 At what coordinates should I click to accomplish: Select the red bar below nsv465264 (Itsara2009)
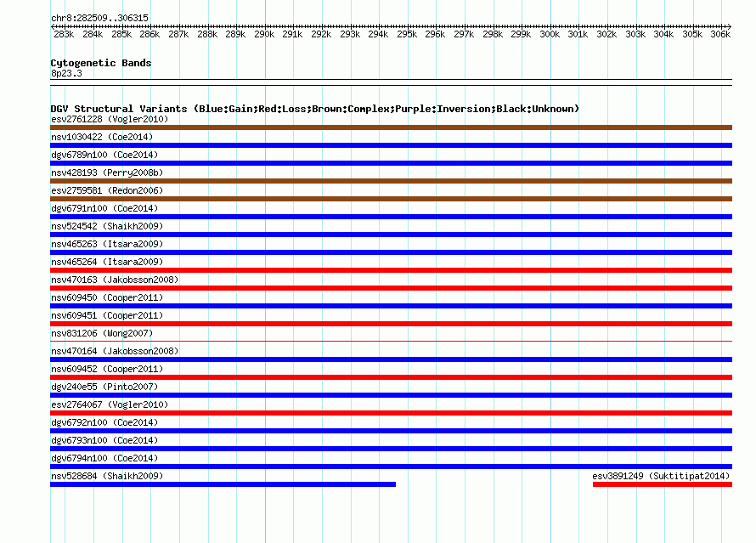pos(391,270)
